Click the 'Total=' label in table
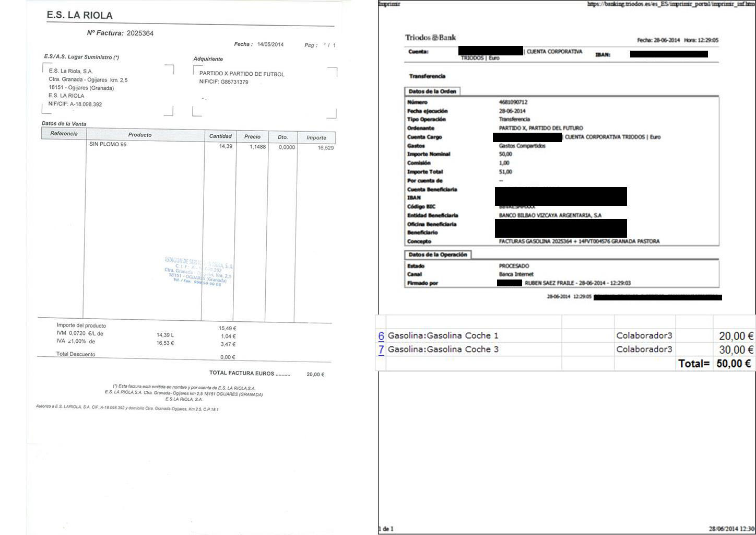This screenshot has height=535, width=756. pos(694,363)
